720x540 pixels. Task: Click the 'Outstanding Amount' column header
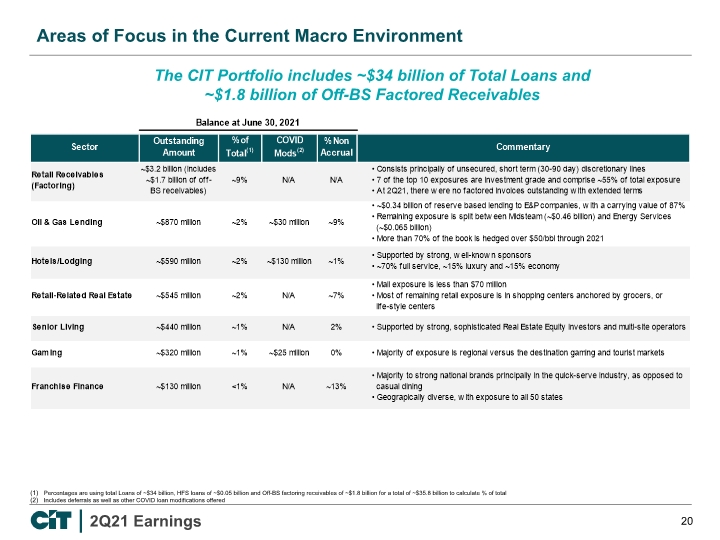pos(179,147)
